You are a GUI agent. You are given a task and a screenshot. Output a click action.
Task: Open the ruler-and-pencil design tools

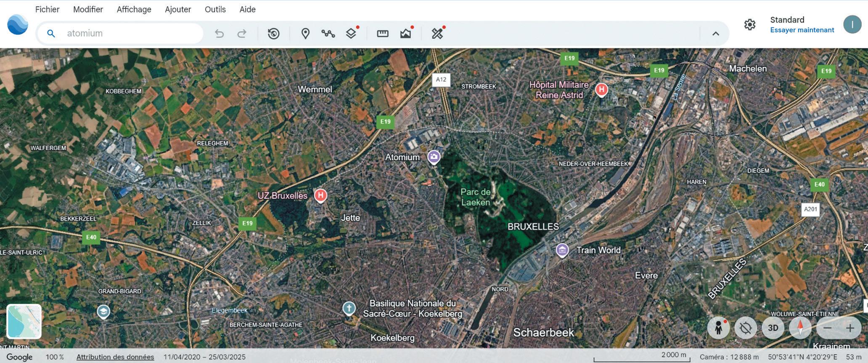click(x=437, y=33)
